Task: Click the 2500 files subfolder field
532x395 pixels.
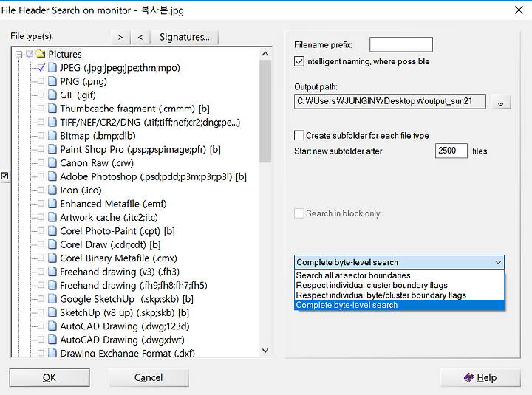Action: pyautogui.click(x=451, y=151)
